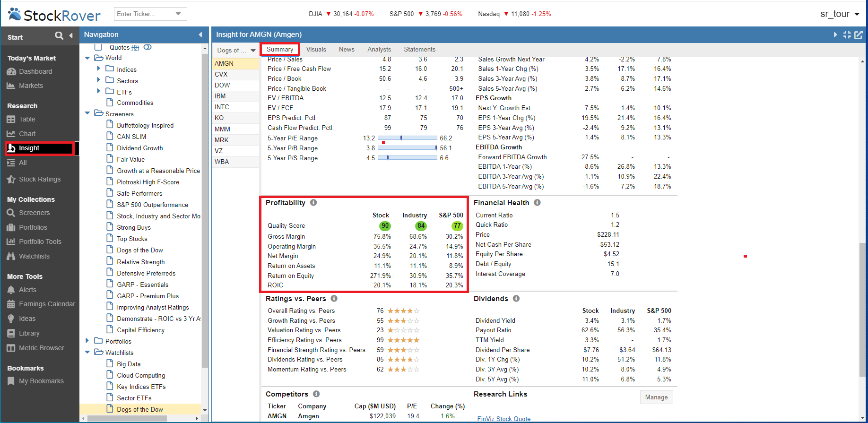This screenshot has width=868, height=423.
Task: Open the Ideas lightbulb icon
Action: 11,319
